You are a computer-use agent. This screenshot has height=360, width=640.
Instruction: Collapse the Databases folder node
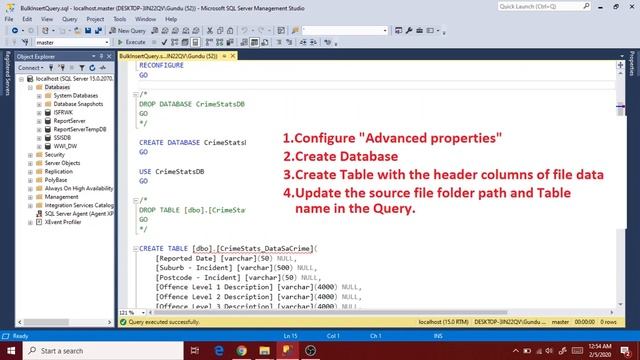(x=30, y=87)
